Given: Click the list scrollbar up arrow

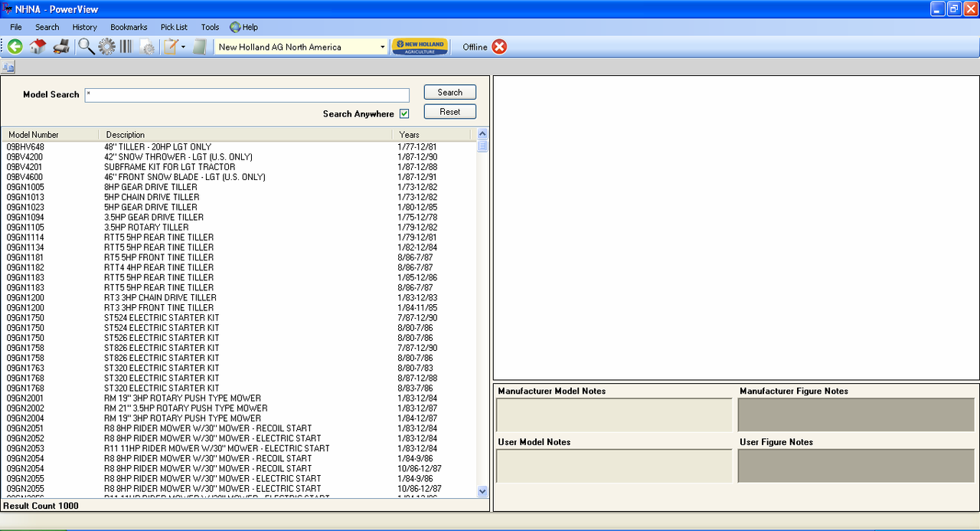Looking at the screenshot, I should point(482,134).
